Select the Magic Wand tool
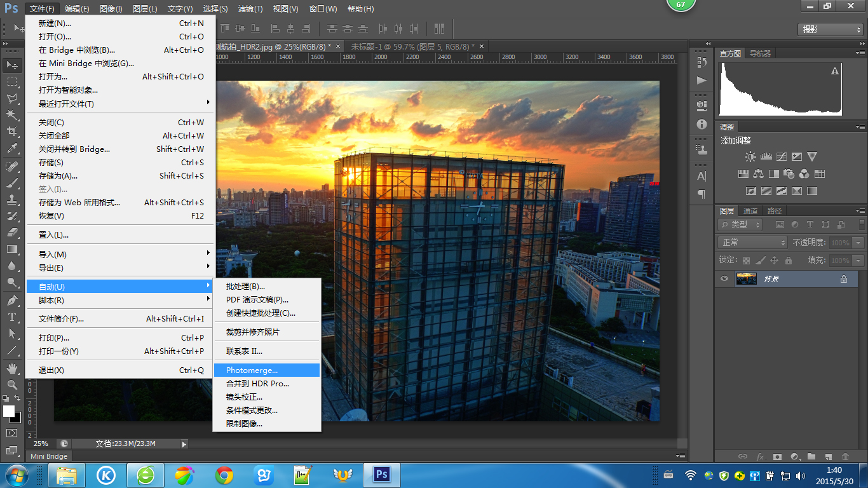Viewport: 868px width, 488px height. (12, 115)
